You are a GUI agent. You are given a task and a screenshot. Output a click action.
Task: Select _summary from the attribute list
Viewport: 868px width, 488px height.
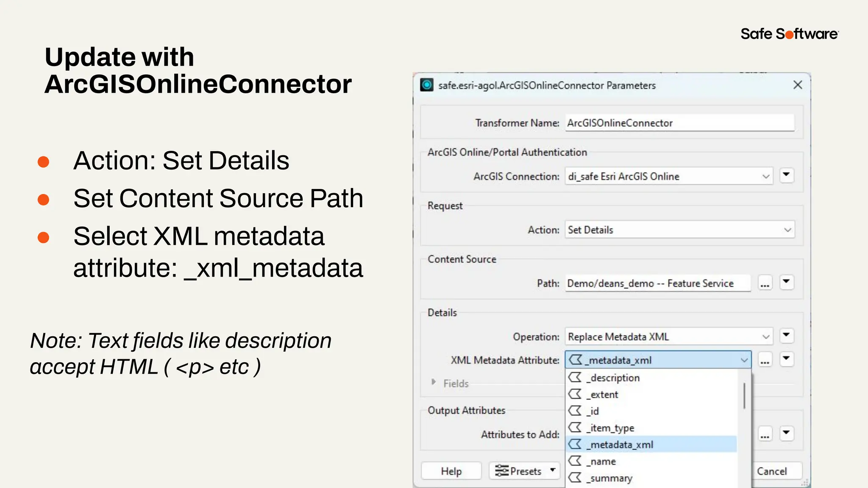pos(651,478)
